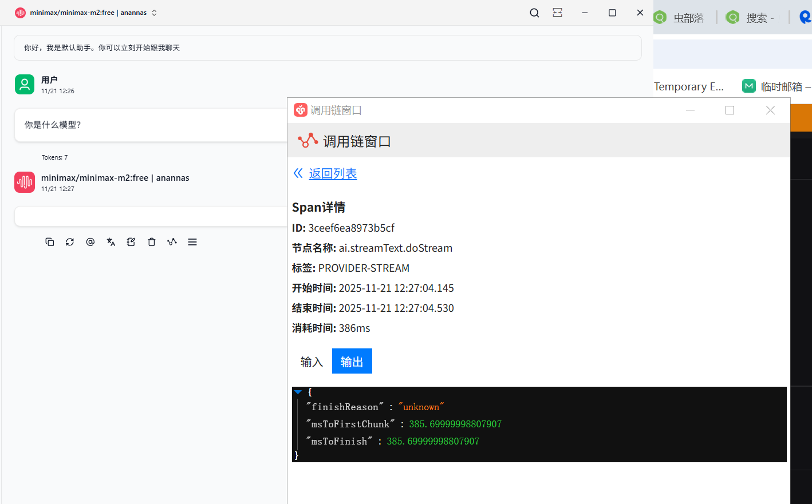The width and height of the screenshot is (812, 504).
Task: Open the call chain trace icon
Action: click(x=172, y=242)
